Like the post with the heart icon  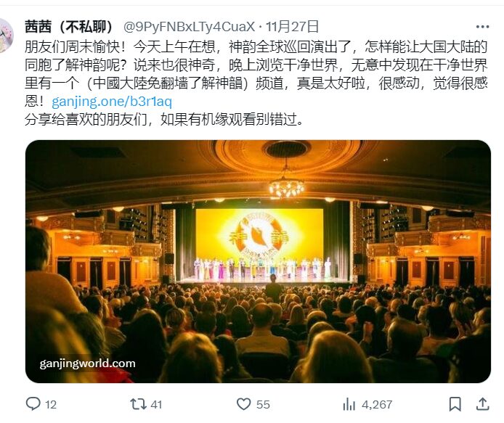click(x=243, y=403)
